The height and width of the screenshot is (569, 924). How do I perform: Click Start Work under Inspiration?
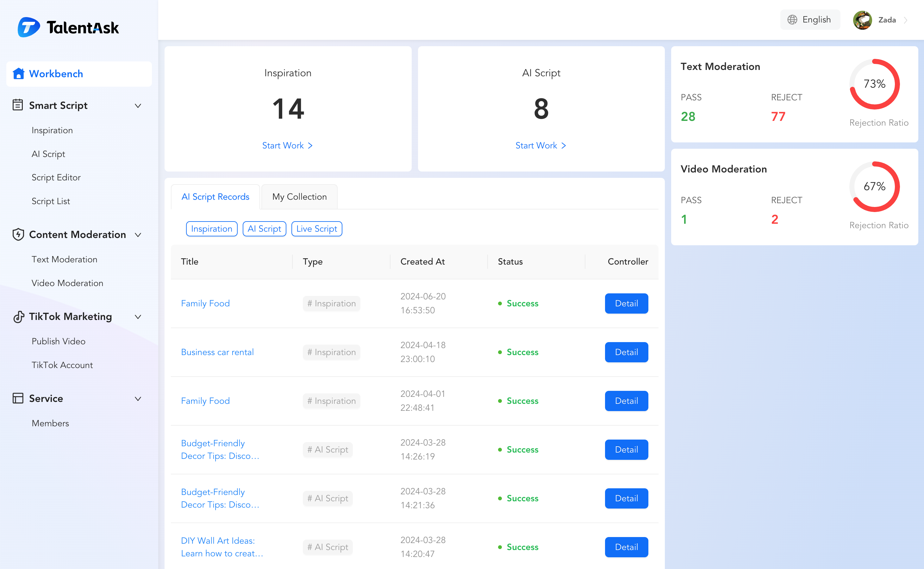(x=287, y=145)
